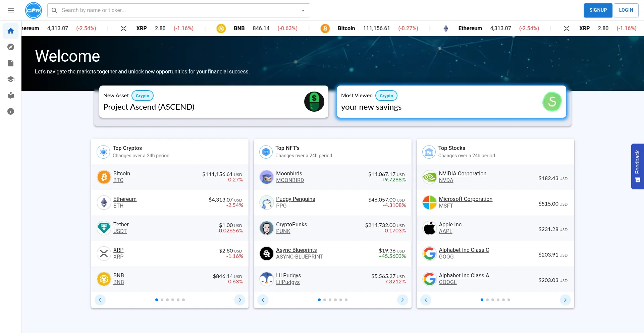Image resolution: width=644 pixels, height=333 pixels.
Task: Expand the search box dropdown arrow
Action: (303, 10)
